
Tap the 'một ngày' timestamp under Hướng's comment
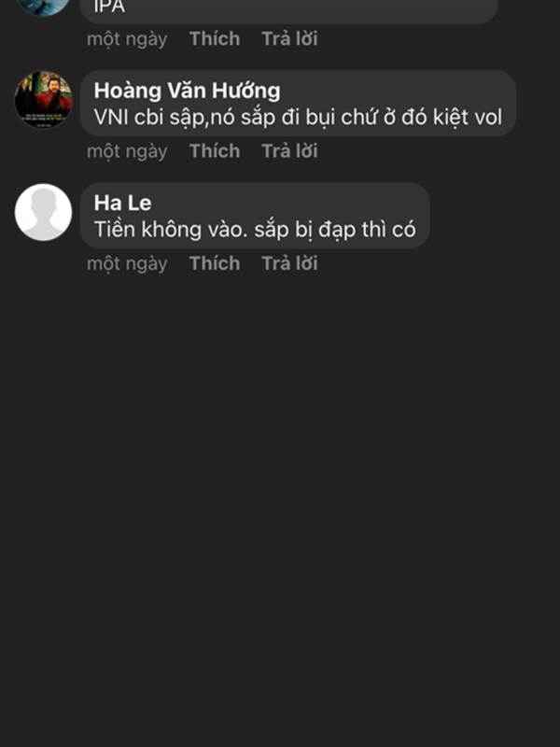pos(127,151)
